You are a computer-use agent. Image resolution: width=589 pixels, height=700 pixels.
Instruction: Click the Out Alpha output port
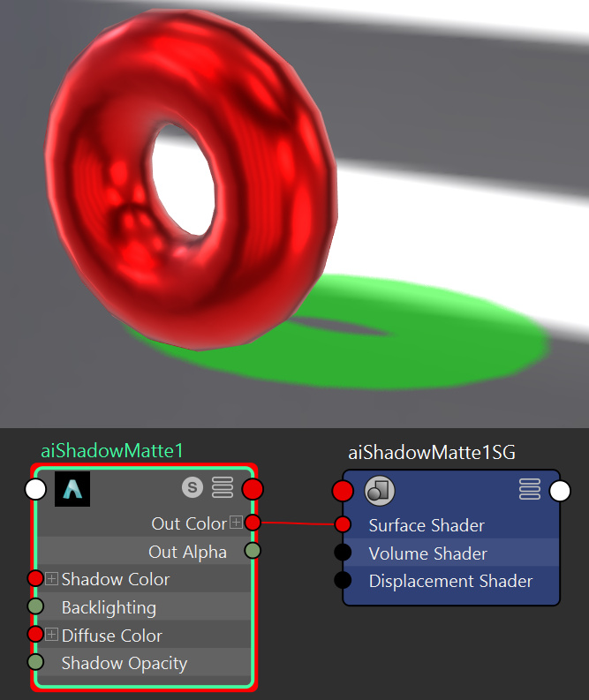253,551
